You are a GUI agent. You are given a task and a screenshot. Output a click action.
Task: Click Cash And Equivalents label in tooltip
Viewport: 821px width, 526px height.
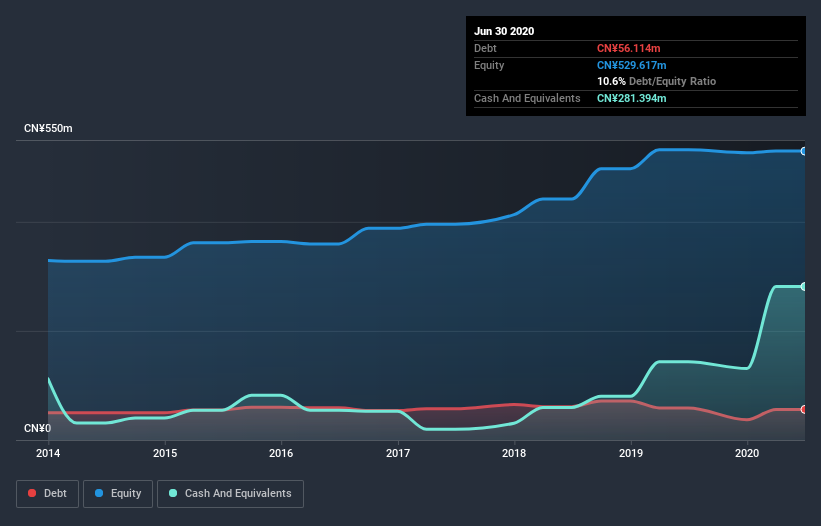(527, 98)
